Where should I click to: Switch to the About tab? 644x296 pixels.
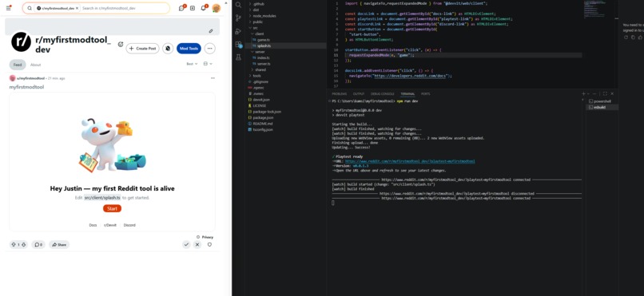[x=35, y=65]
